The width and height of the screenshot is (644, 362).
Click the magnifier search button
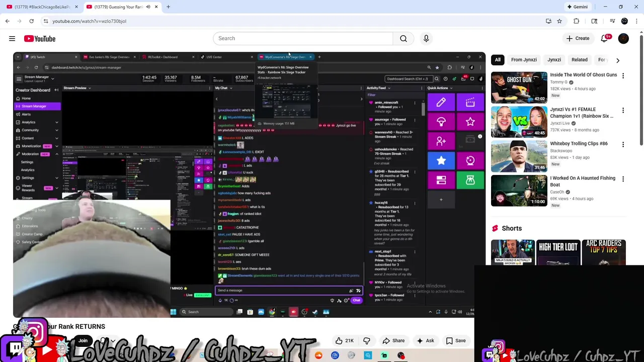click(404, 39)
